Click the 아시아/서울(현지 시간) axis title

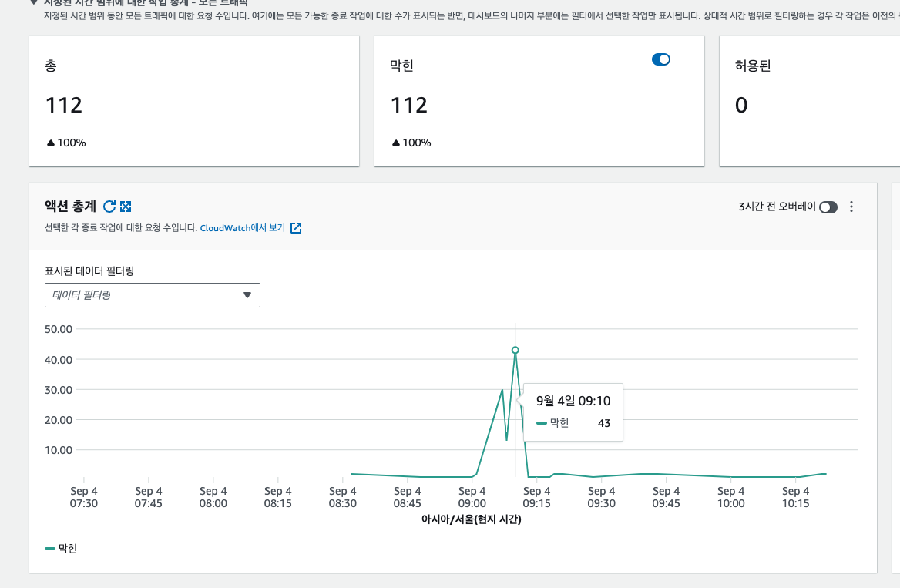[472, 519]
